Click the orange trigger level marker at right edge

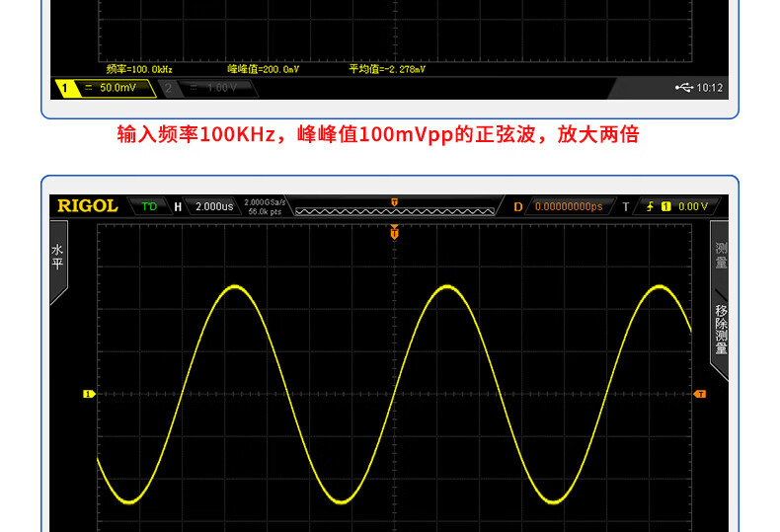(x=700, y=394)
